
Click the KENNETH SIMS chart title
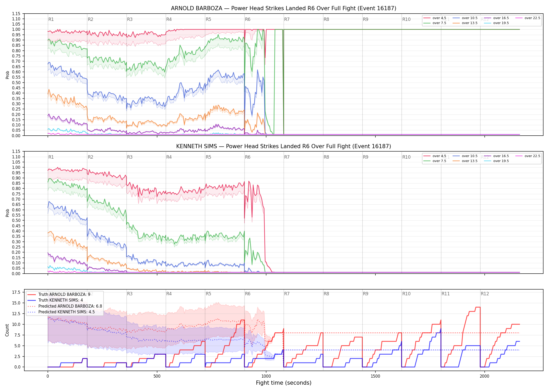point(284,146)
